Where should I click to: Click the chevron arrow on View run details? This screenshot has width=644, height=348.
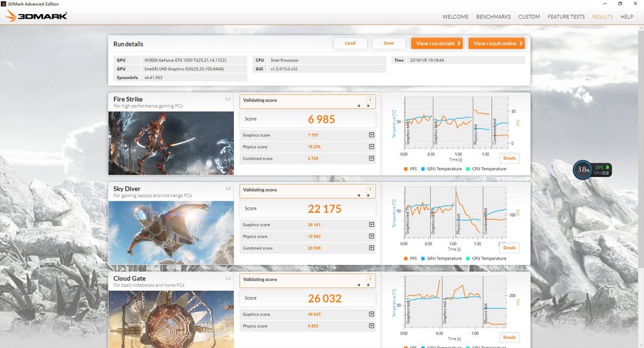459,43
